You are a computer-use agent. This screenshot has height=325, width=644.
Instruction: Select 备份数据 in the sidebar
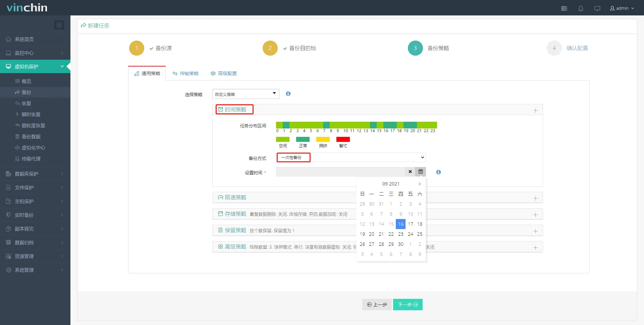31,137
